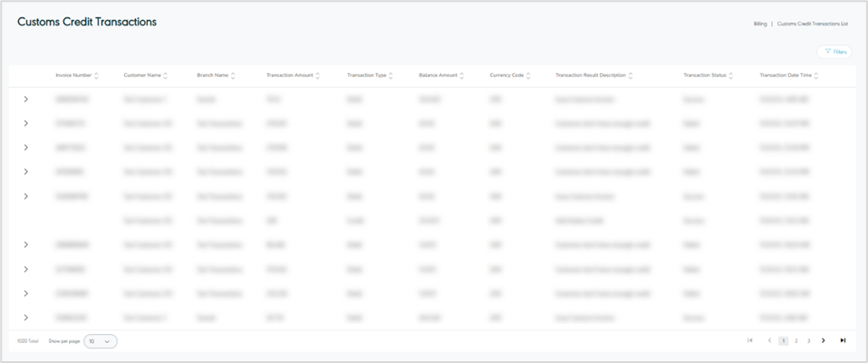Expand the second transaction row
Image resolution: width=868 pixels, height=363 pixels.
[25, 123]
